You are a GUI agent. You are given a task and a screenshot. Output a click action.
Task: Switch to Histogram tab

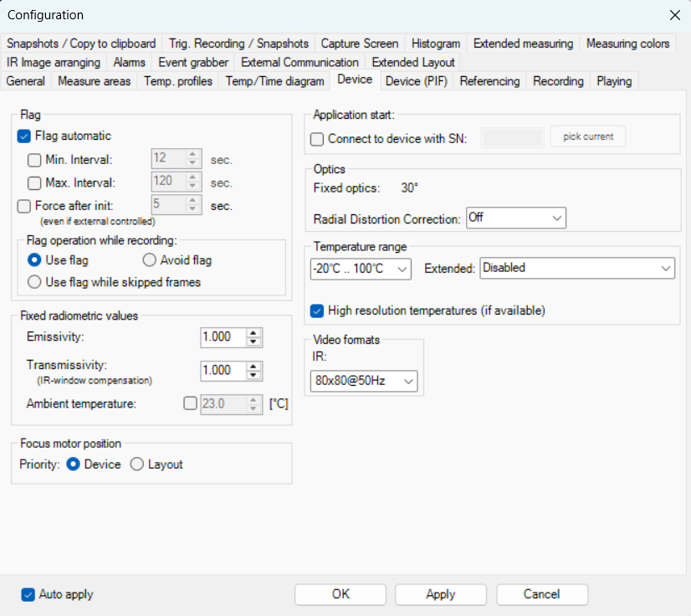(x=436, y=44)
